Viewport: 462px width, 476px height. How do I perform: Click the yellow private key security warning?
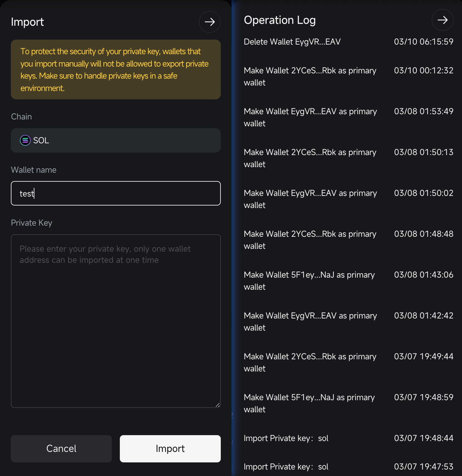(x=116, y=70)
